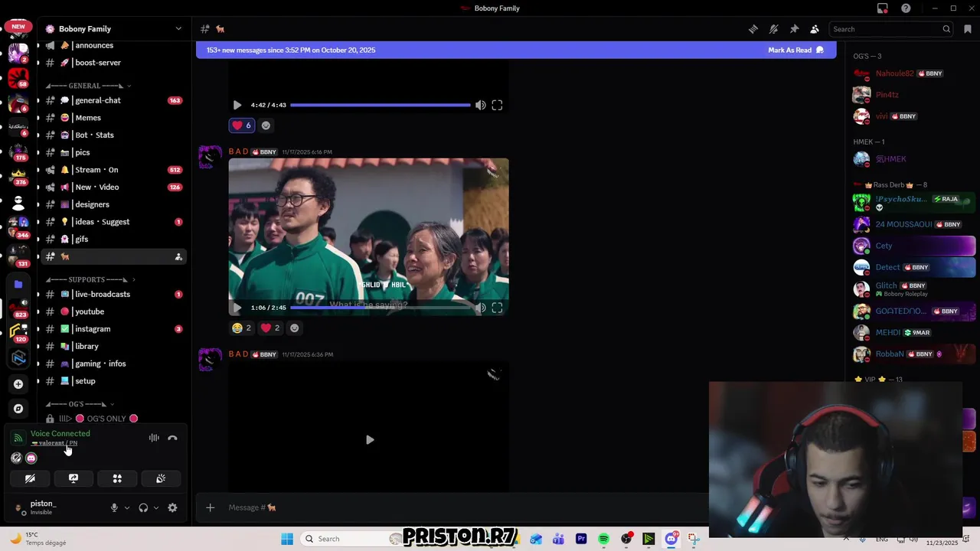This screenshot has width=980, height=551.
Task: Click the channel search field
Action: tap(892, 29)
